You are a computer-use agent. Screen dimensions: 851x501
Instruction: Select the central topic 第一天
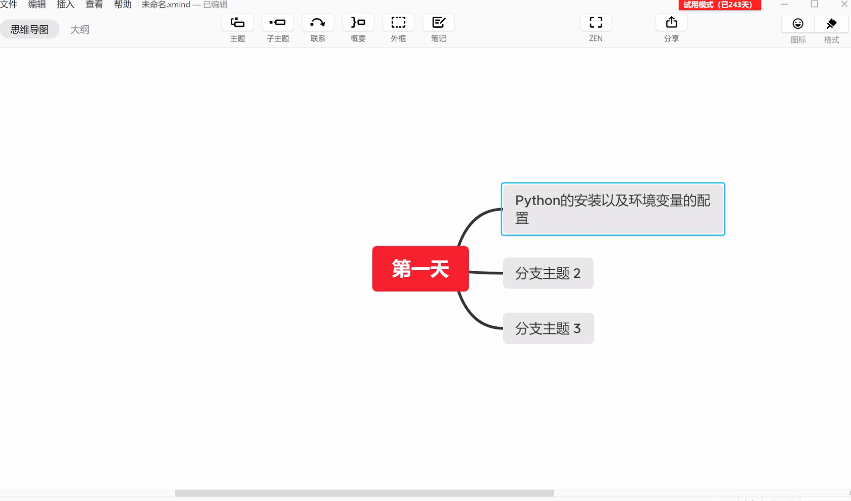click(x=420, y=269)
